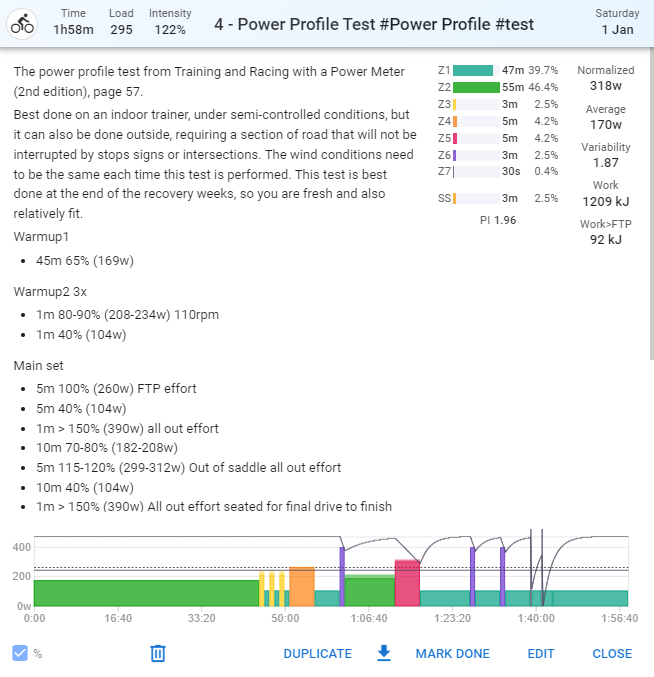This screenshot has width=654, height=677.
Task: Click MARK DONE button
Action: point(452,654)
